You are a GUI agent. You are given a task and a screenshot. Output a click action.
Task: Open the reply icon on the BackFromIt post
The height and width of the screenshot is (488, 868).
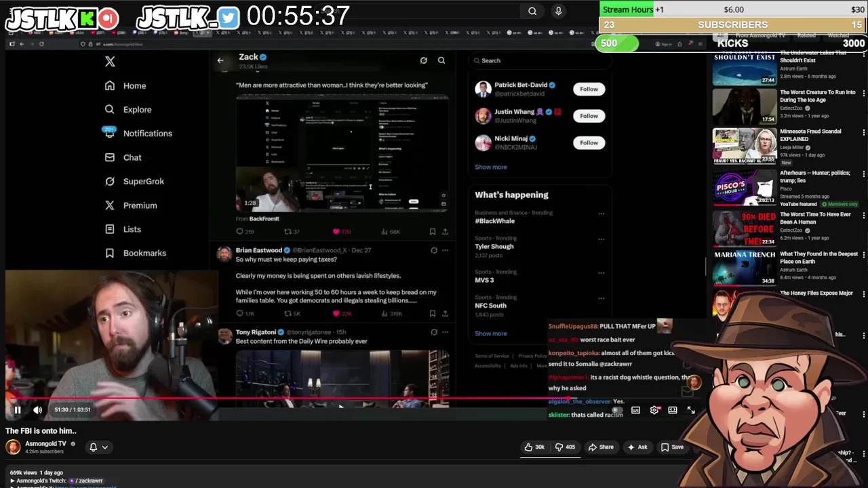point(239,232)
